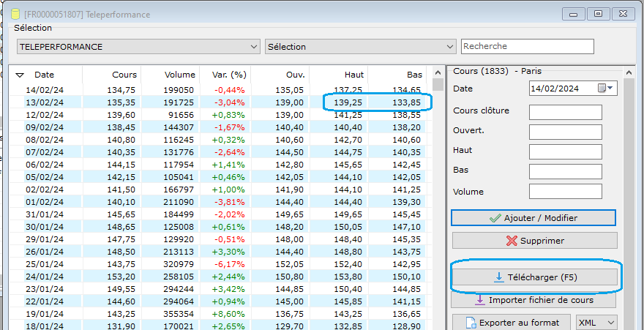The height and width of the screenshot is (330, 644).
Task: Click the export document icon
Action: click(x=471, y=323)
